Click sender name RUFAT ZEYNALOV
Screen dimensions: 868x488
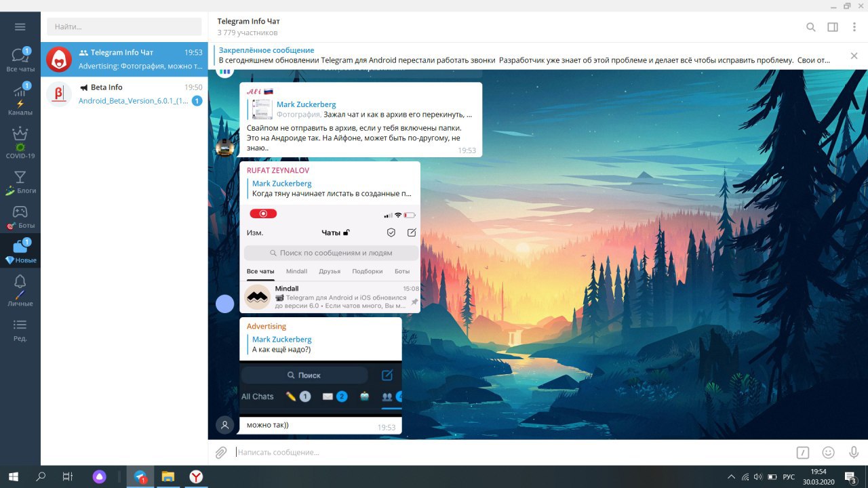tap(278, 170)
